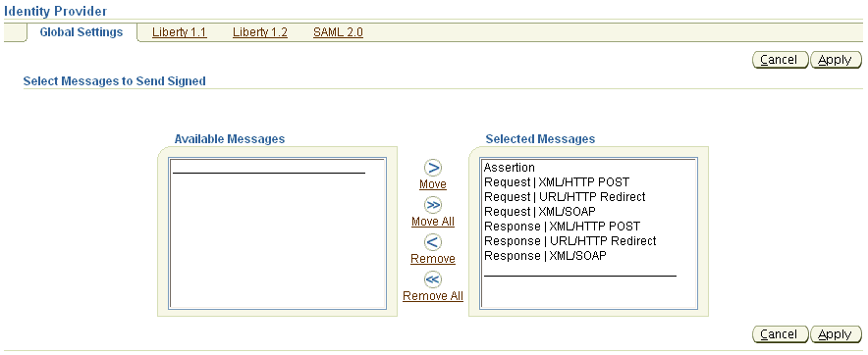
Task: Select Assertion in Selected Messages list
Action: [510, 167]
